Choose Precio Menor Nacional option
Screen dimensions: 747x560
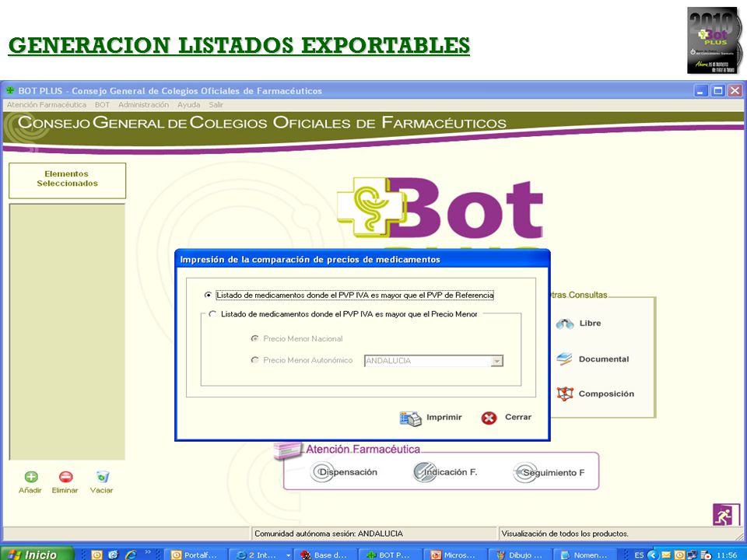254,338
